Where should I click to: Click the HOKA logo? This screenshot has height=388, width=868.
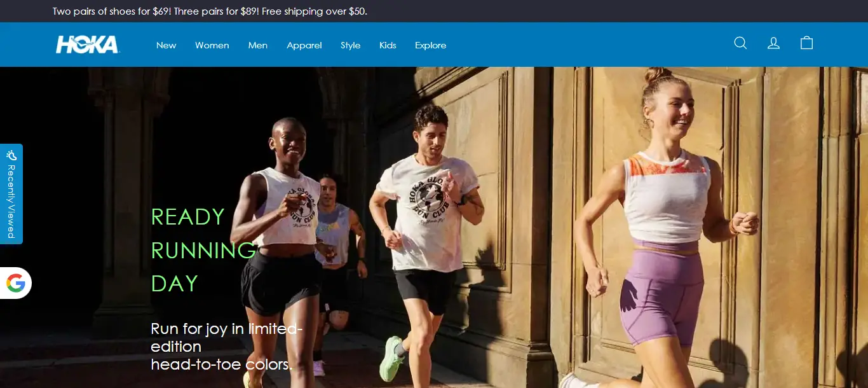coord(87,45)
